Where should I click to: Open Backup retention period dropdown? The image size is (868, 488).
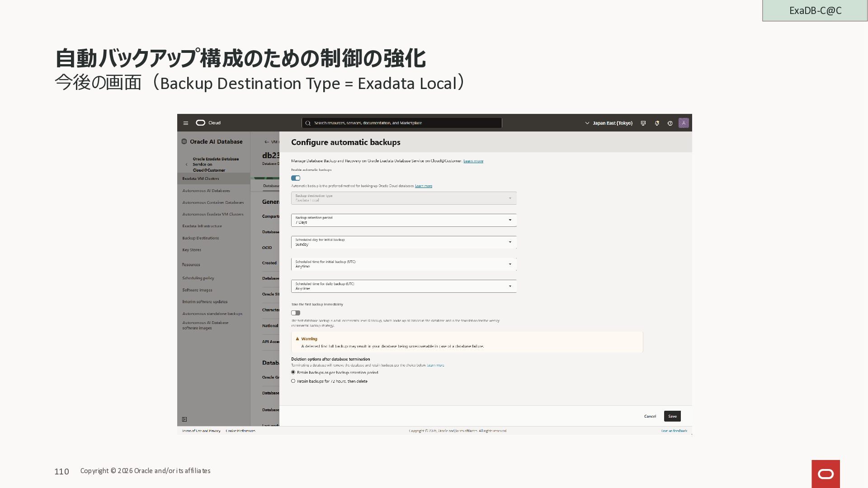(404, 220)
